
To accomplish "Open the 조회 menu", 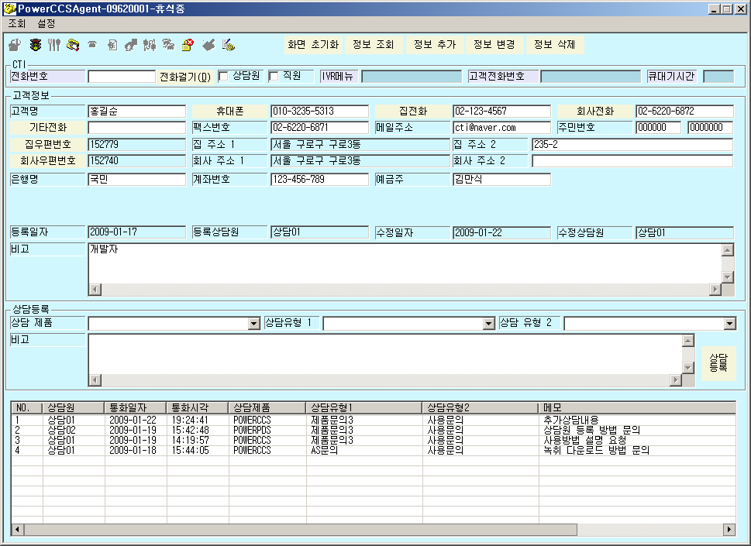I will pyautogui.click(x=17, y=23).
